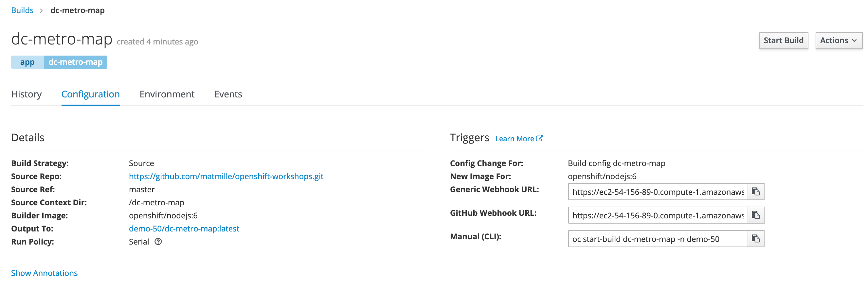Click the external link icon beside Learn More
Screen dimensions: 868x289
(539, 138)
